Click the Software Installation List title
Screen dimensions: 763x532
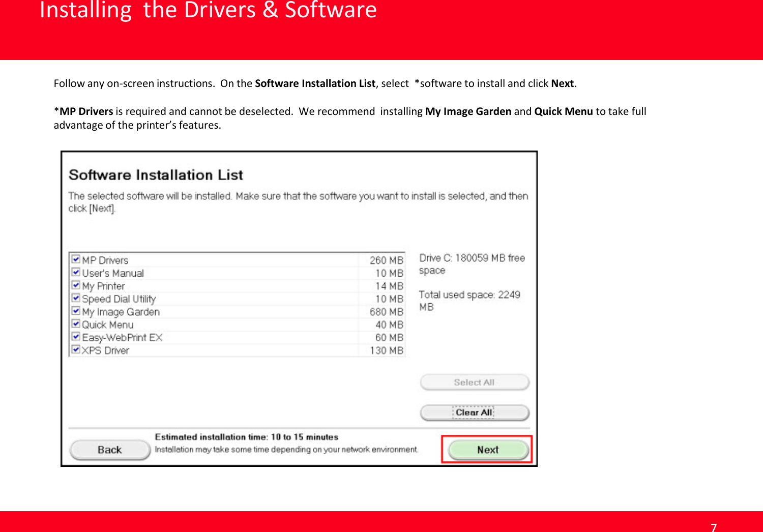tap(157, 175)
